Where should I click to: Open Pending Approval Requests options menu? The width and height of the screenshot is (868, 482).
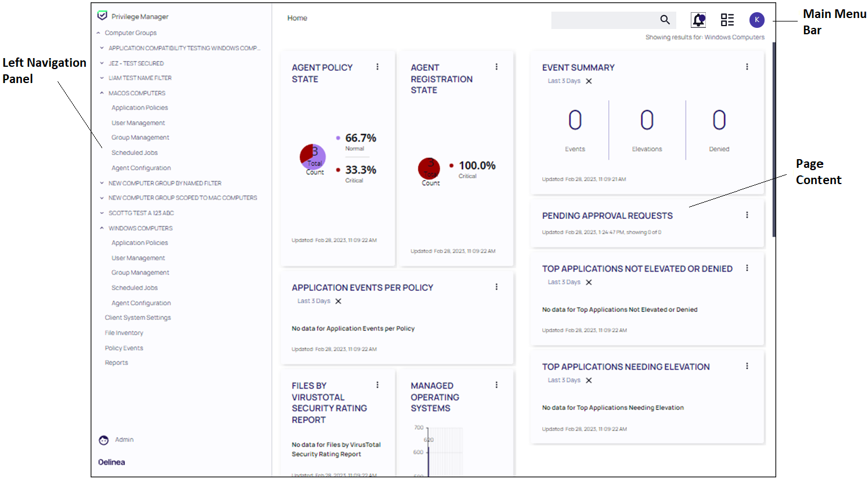click(747, 214)
